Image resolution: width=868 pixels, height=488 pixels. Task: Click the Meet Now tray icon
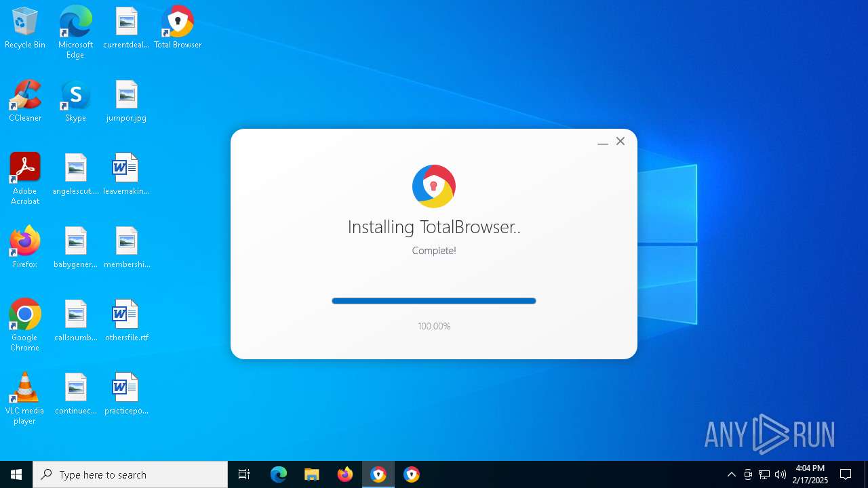(748, 474)
